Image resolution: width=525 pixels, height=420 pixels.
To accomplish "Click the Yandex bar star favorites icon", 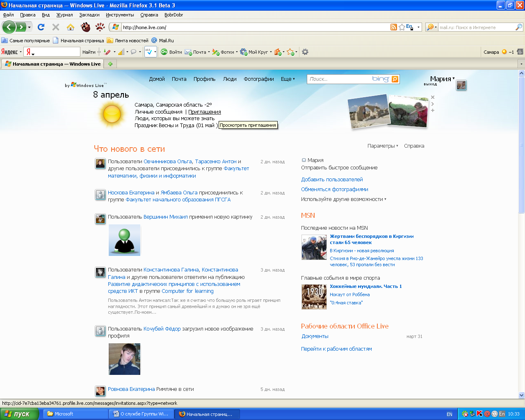I will coord(290,52).
